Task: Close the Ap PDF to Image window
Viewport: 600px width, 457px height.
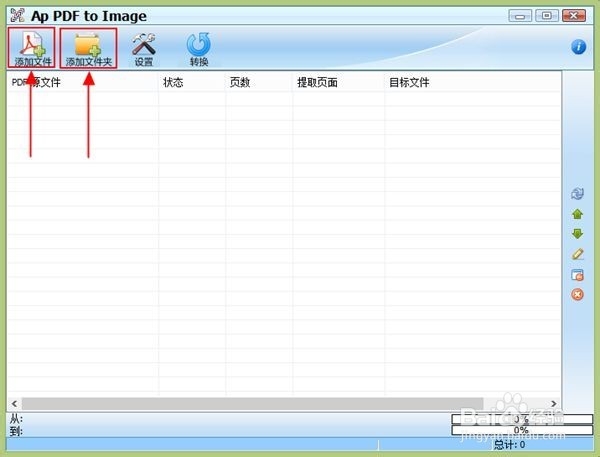Action: [x=574, y=15]
